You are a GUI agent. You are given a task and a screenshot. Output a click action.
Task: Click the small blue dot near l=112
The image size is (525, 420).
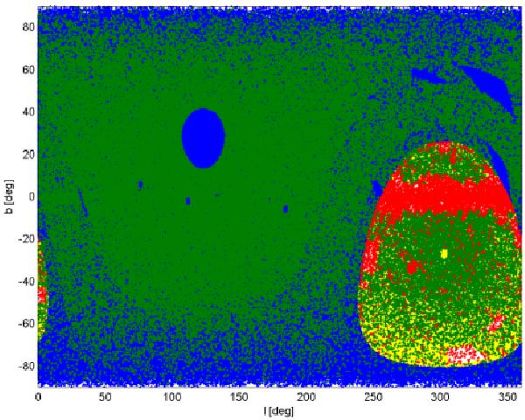click(188, 200)
